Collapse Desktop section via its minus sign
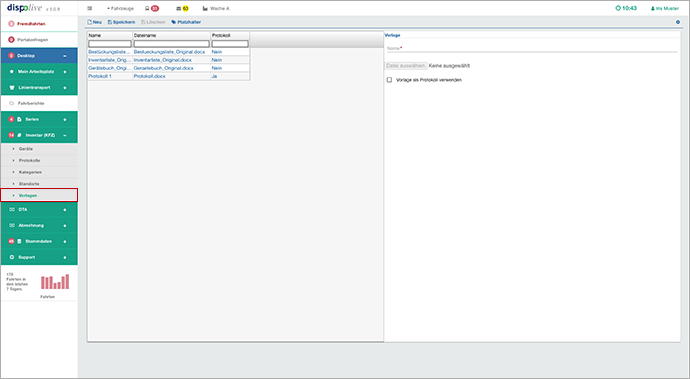The width and height of the screenshot is (690, 379). (x=65, y=56)
